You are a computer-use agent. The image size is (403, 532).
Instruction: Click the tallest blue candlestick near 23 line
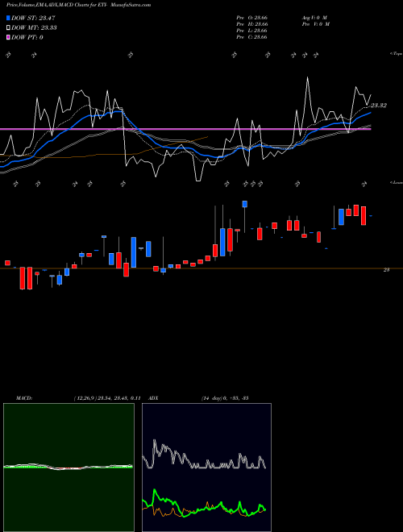pos(134,252)
